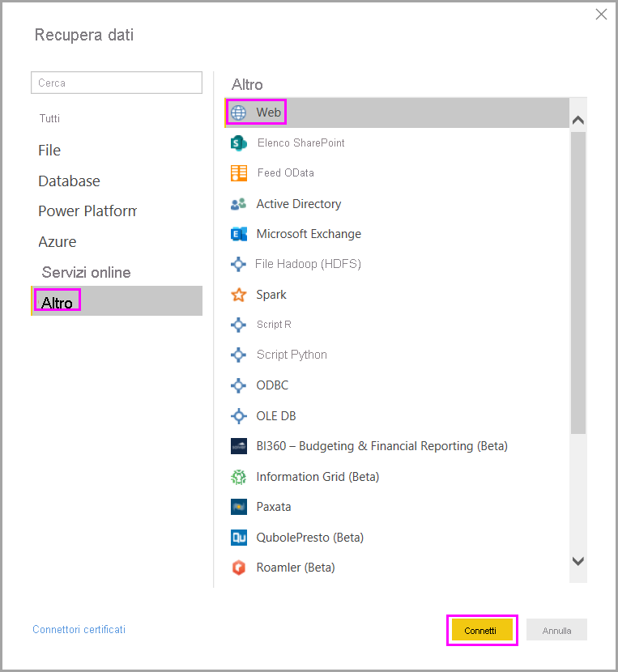Click in the Cerca search box

click(116, 83)
